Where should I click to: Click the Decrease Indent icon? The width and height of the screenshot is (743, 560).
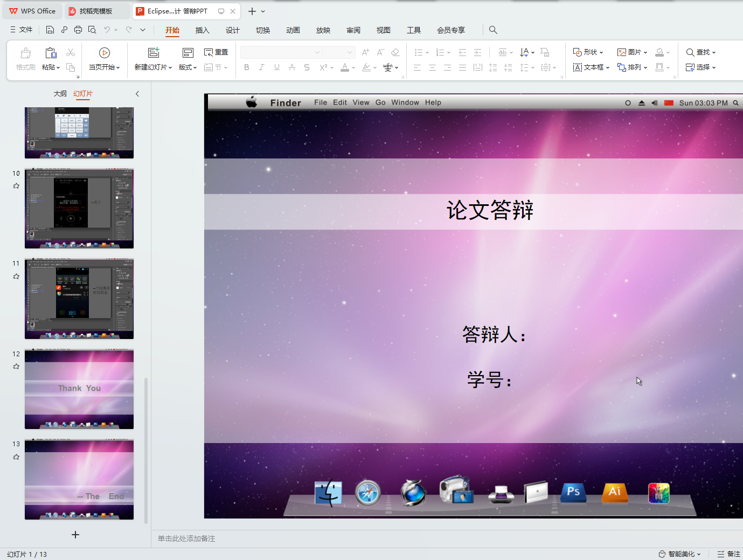coord(462,52)
